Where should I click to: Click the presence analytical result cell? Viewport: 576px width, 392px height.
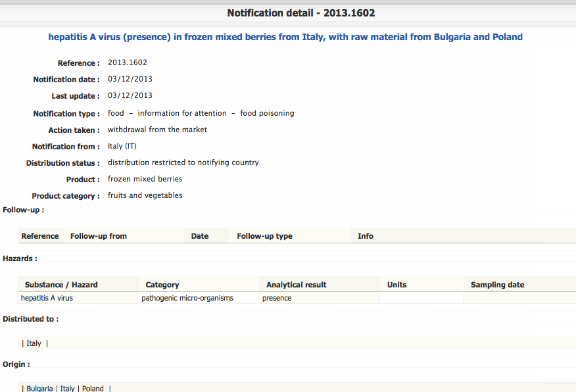(x=277, y=298)
